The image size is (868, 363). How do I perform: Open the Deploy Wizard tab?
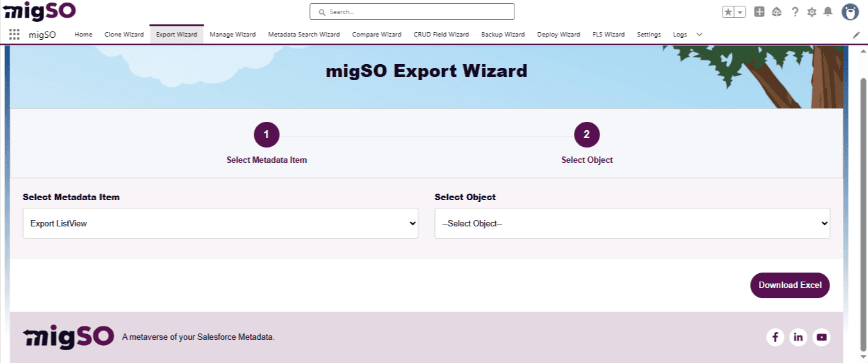pyautogui.click(x=559, y=35)
